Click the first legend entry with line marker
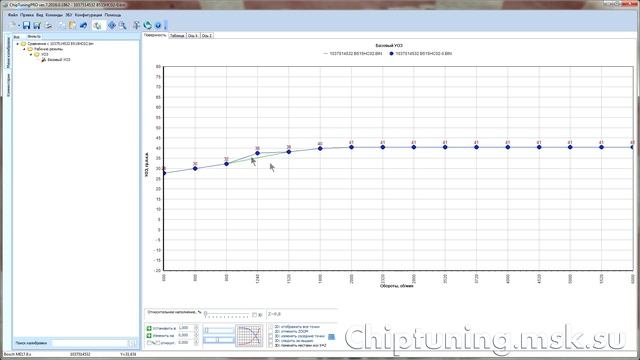Viewport: 640px width, 360px height. 353,53
